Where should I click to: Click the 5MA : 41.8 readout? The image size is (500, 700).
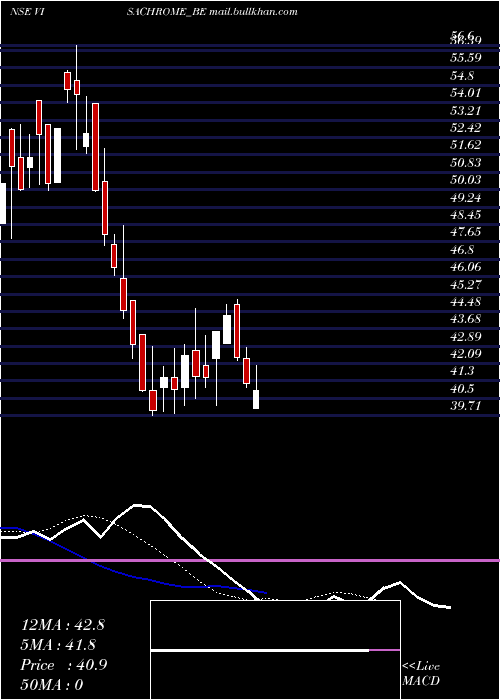pos(59,645)
